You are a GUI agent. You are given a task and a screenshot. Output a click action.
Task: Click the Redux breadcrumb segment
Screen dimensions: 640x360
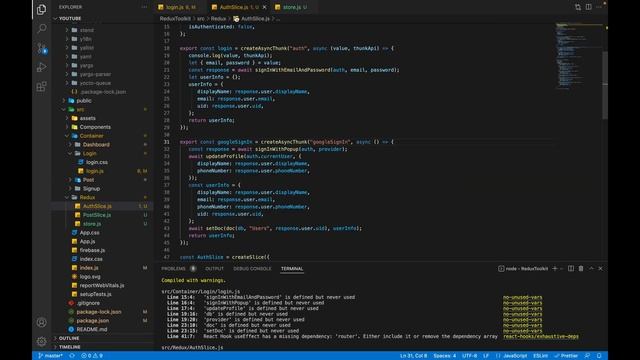(218, 19)
